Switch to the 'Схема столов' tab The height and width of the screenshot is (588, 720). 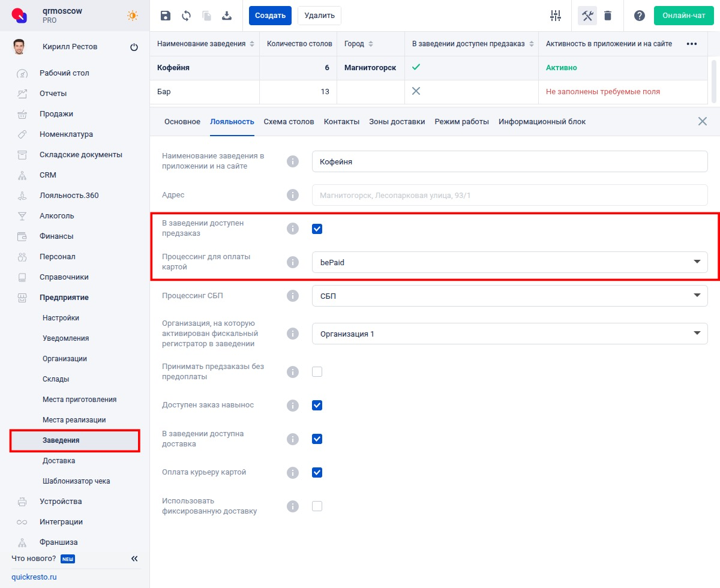tap(289, 121)
